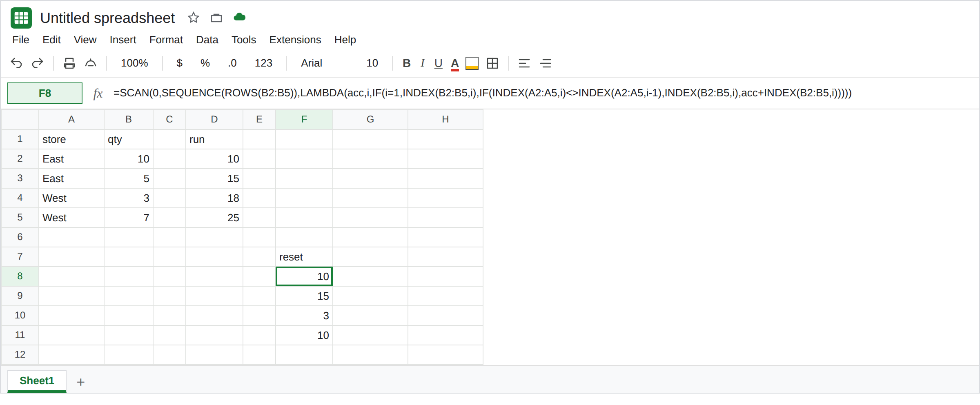Open the fill color picker
The width and height of the screenshot is (980, 405).
[472, 63]
